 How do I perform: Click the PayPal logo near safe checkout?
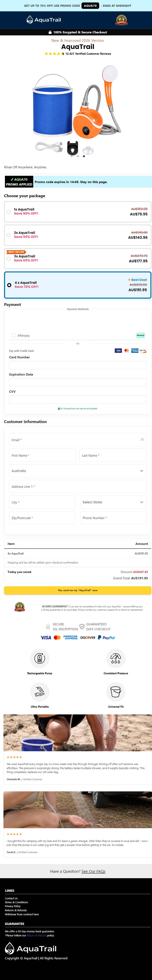point(106,637)
